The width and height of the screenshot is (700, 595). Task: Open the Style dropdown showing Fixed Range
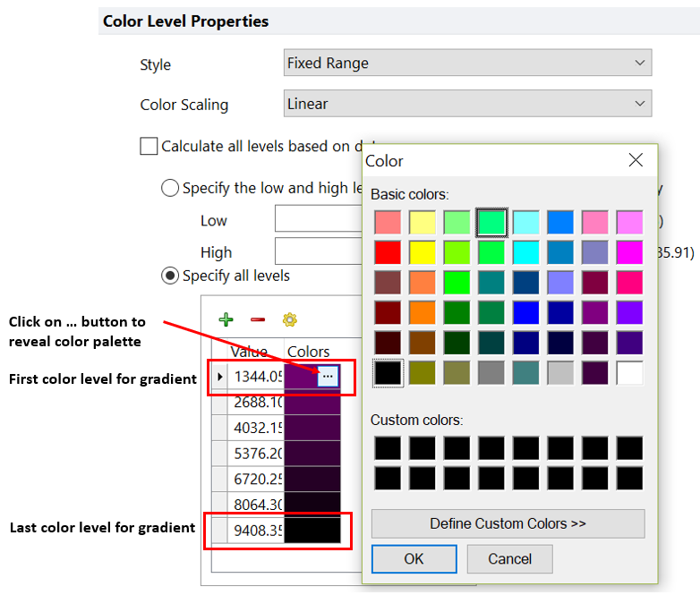(x=467, y=64)
